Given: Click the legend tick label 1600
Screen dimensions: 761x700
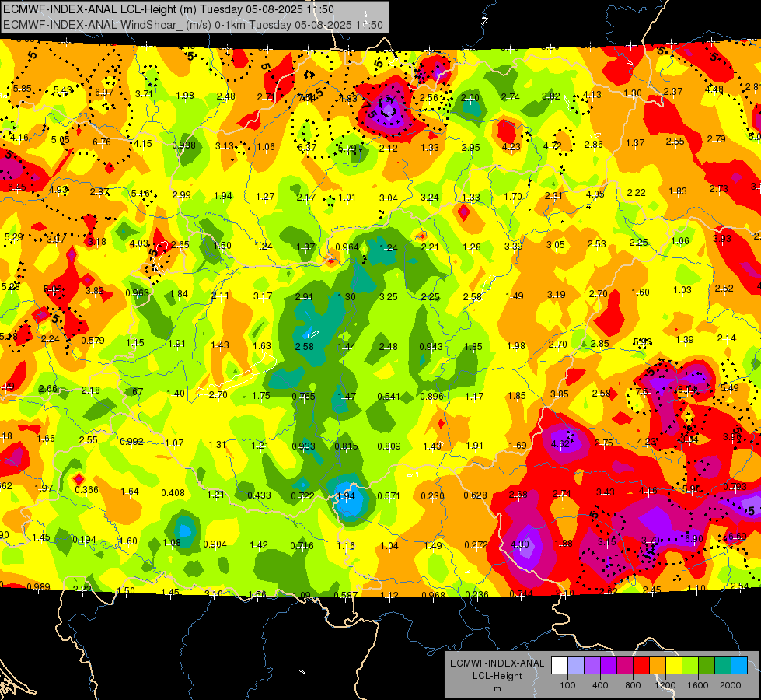Looking at the screenshot, I should pos(698,685).
